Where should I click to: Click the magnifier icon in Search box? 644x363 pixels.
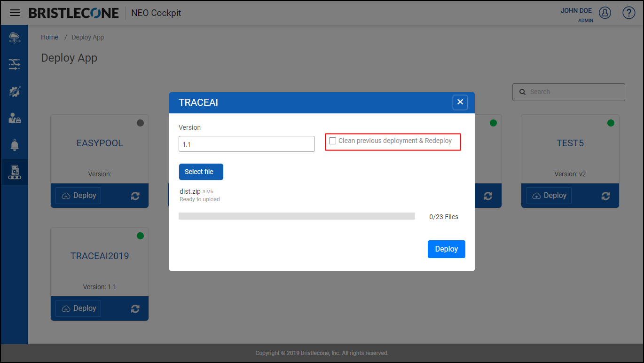click(x=522, y=92)
